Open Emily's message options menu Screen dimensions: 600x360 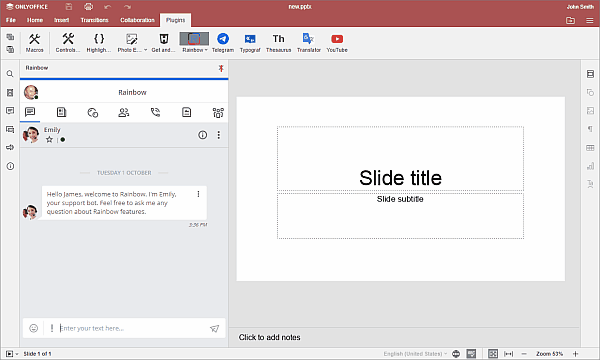pos(198,194)
